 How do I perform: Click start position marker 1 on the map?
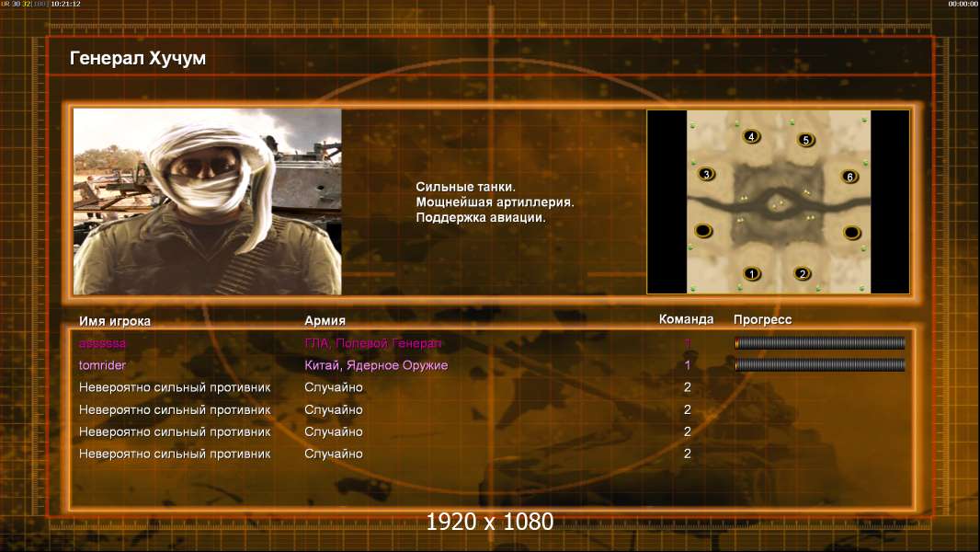pyautogui.click(x=752, y=273)
